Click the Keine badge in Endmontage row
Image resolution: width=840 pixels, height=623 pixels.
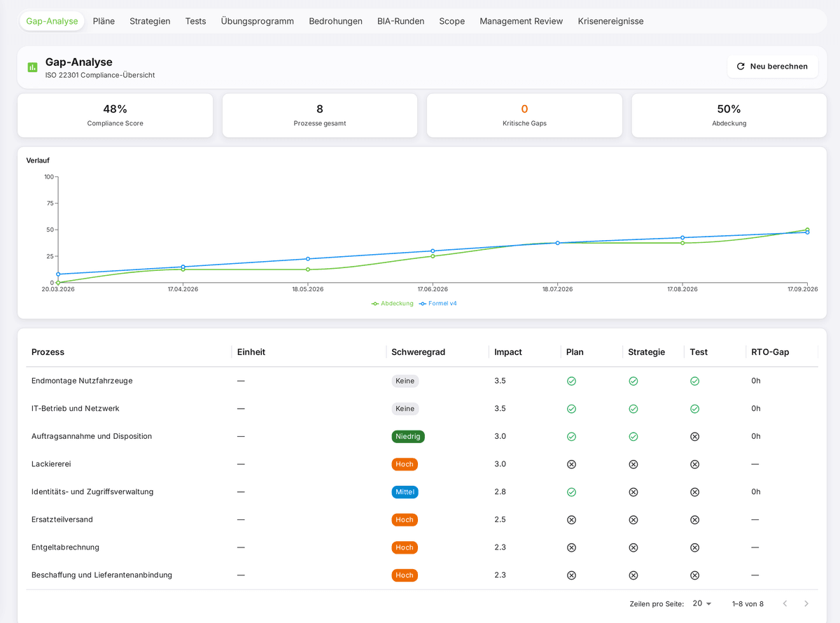click(405, 381)
